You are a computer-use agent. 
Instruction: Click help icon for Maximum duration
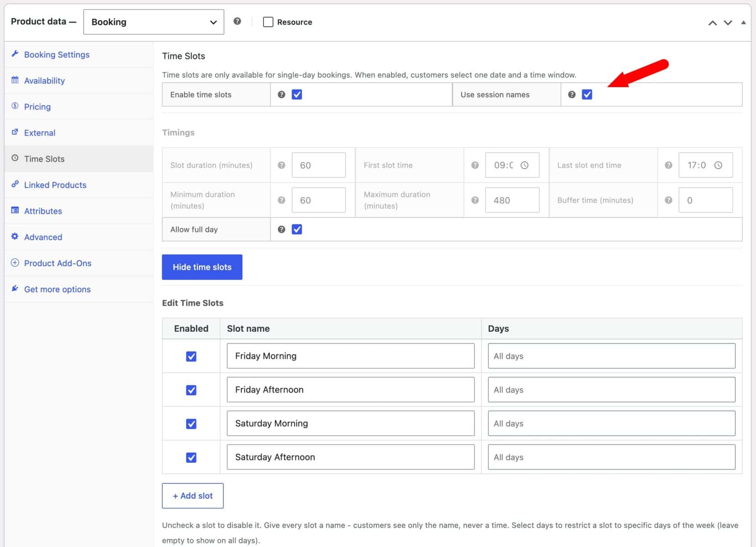[475, 200]
